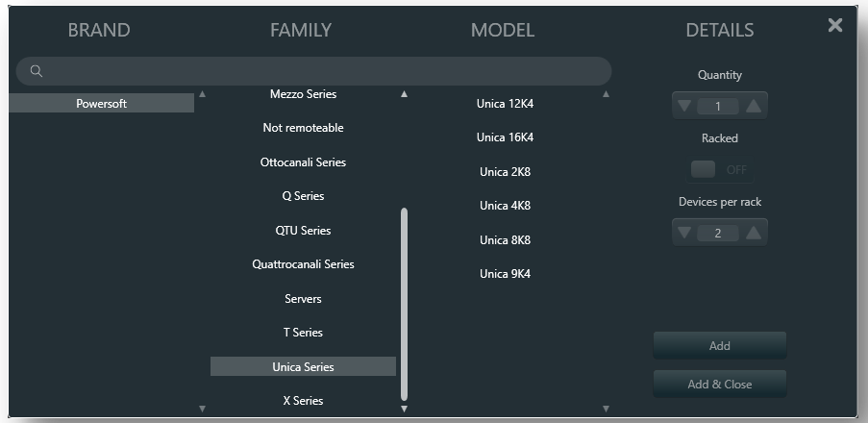The width and height of the screenshot is (868, 423).
Task: Toggle the Racked switch on
Action: coord(720,170)
